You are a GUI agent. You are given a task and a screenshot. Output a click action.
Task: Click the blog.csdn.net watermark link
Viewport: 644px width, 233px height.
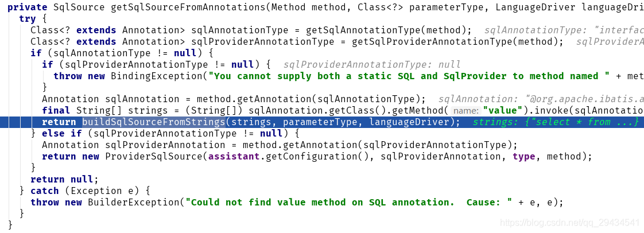click(569, 223)
